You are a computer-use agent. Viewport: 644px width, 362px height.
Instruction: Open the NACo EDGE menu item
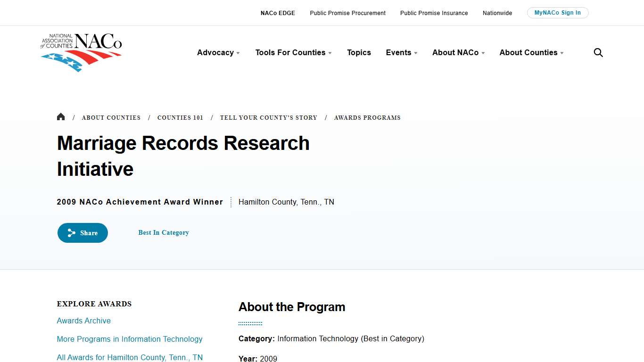(x=278, y=13)
